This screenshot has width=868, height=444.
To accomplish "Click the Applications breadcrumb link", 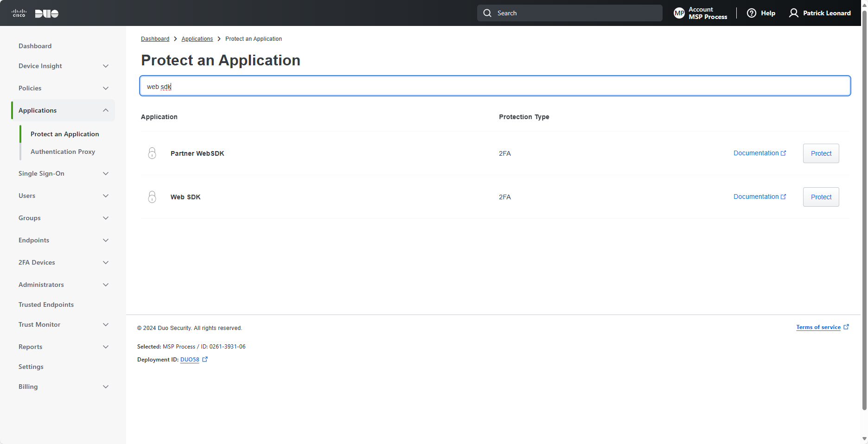I will click(x=197, y=39).
